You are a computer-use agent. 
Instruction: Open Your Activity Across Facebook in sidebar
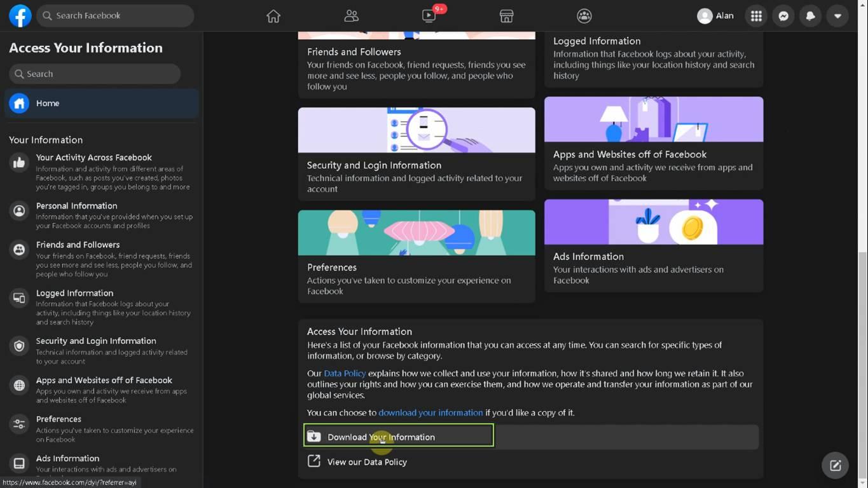(x=102, y=172)
